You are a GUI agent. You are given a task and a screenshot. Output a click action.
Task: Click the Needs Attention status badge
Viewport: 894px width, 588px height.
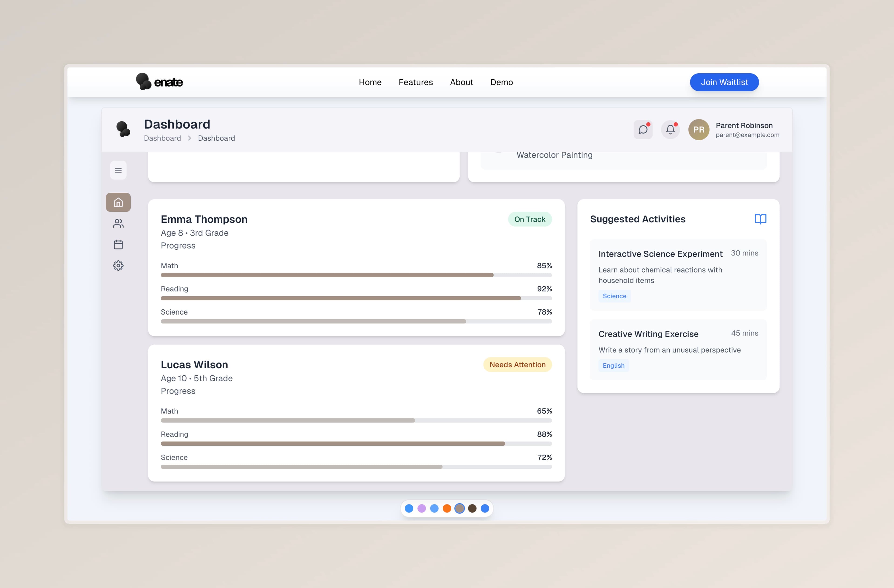point(517,365)
